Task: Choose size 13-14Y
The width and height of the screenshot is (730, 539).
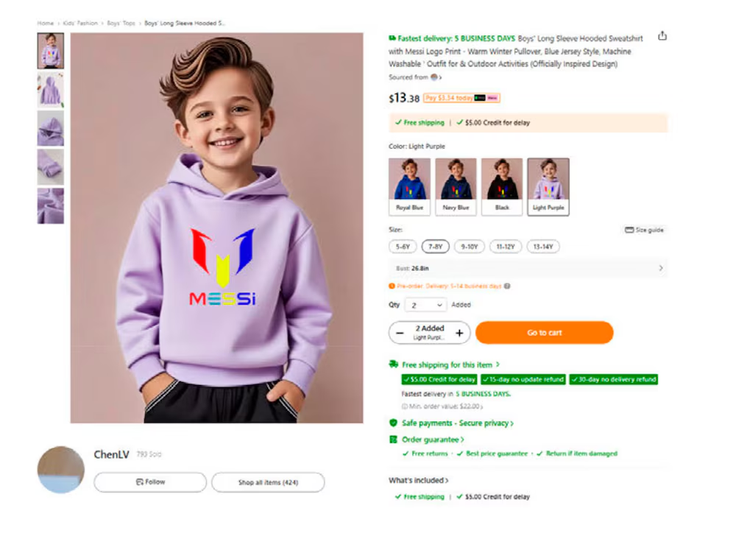Action: point(541,246)
